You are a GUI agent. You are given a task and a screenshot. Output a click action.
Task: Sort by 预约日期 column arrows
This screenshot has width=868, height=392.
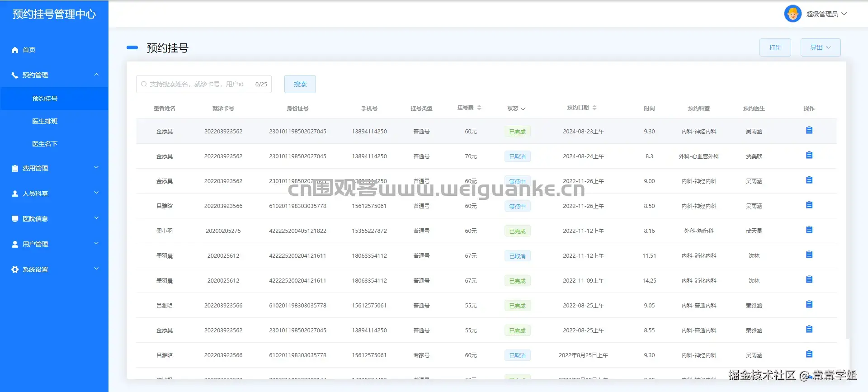point(594,108)
